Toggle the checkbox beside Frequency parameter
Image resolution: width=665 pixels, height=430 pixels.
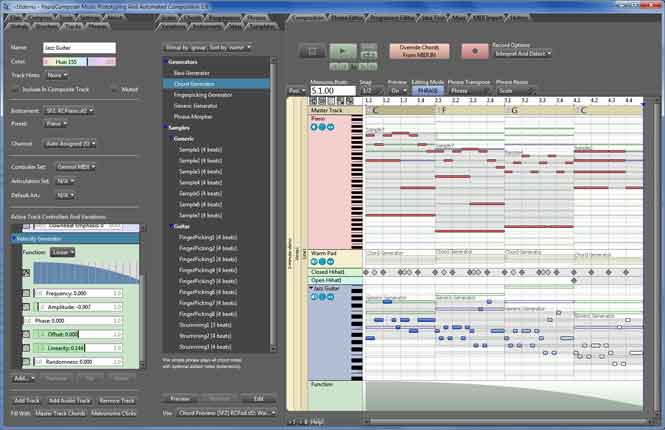click(x=26, y=293)
